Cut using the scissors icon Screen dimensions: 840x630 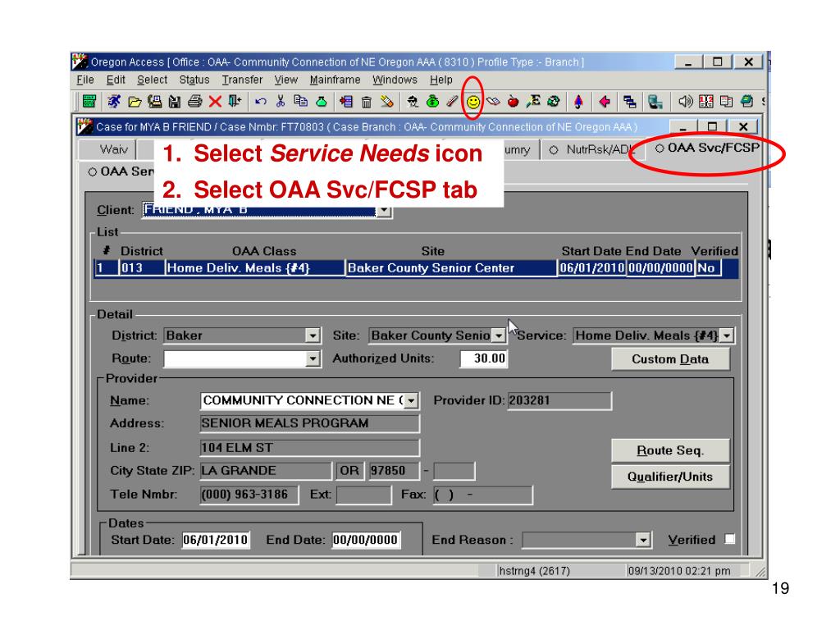pos(281,101)
